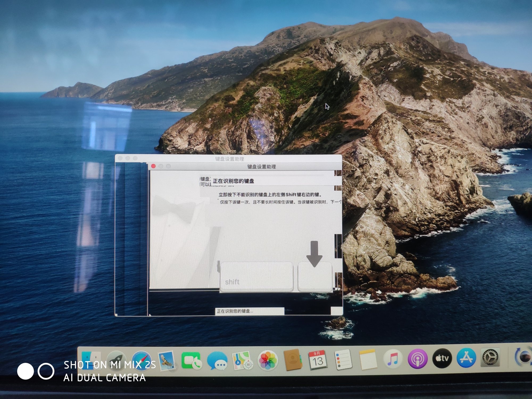Open Safari browser in the dock
Screen dimensions: 532x399
pyautogui.click(x=142, y=360)
